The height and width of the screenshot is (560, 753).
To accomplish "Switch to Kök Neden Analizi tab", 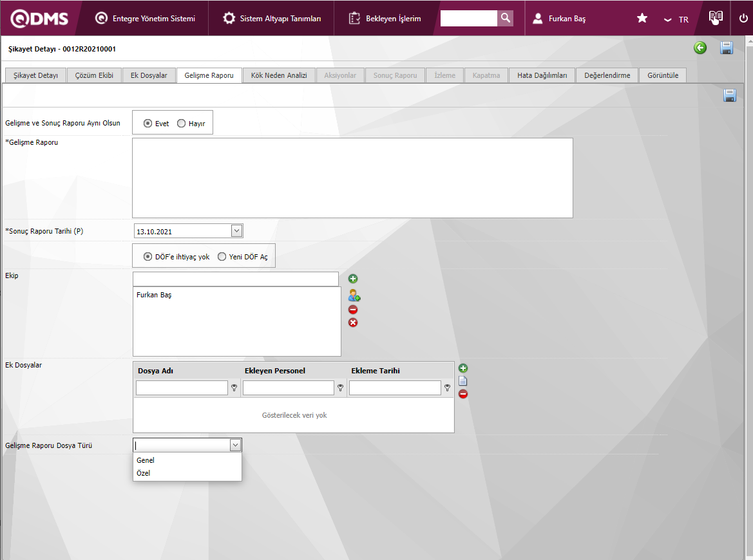I will coord(279,75).
